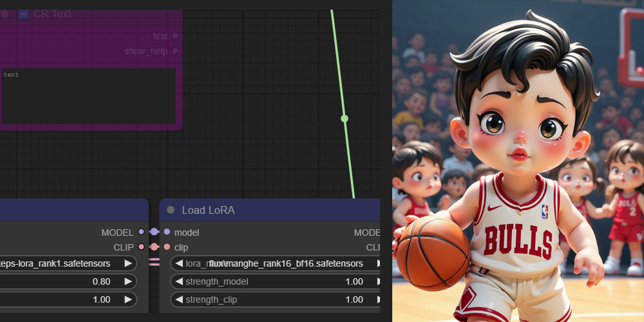The image size is (644, 322).
Task: Click the text output socket on CR Text
Action: click(x=175, y=36)
